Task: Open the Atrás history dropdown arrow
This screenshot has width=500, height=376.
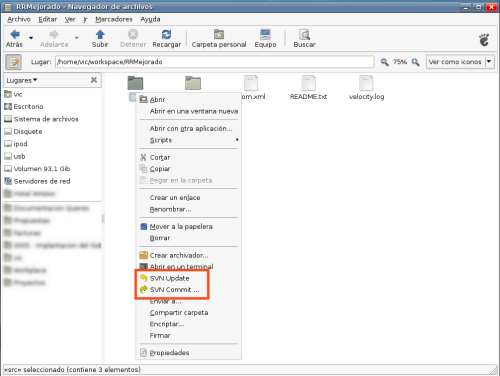Action: [31, 38]
